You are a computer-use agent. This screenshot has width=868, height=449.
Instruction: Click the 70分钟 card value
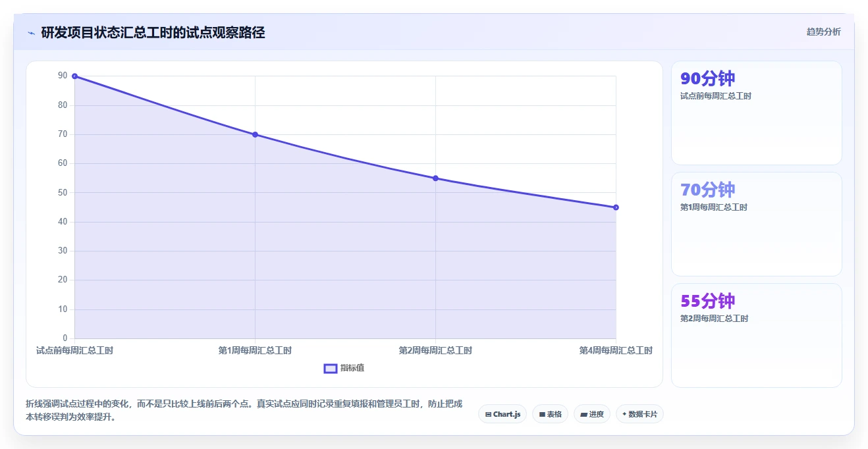[x=707, y=190]
